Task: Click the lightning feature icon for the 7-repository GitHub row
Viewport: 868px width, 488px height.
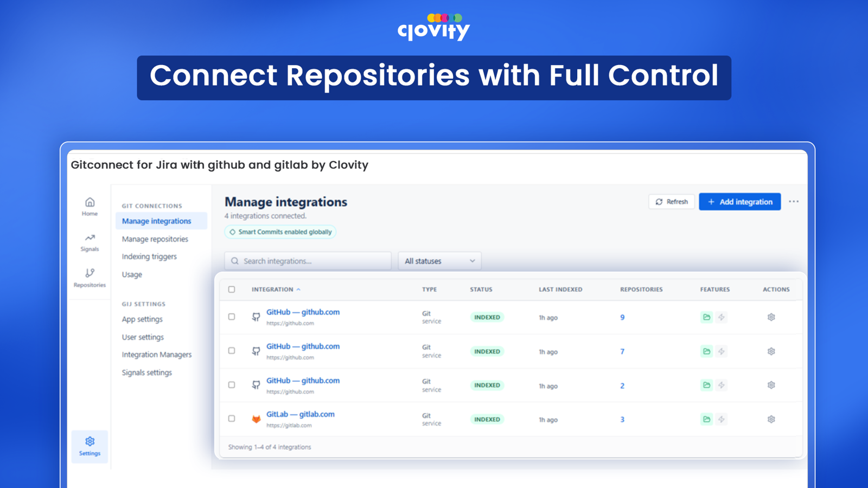Action: coord(722,351)
